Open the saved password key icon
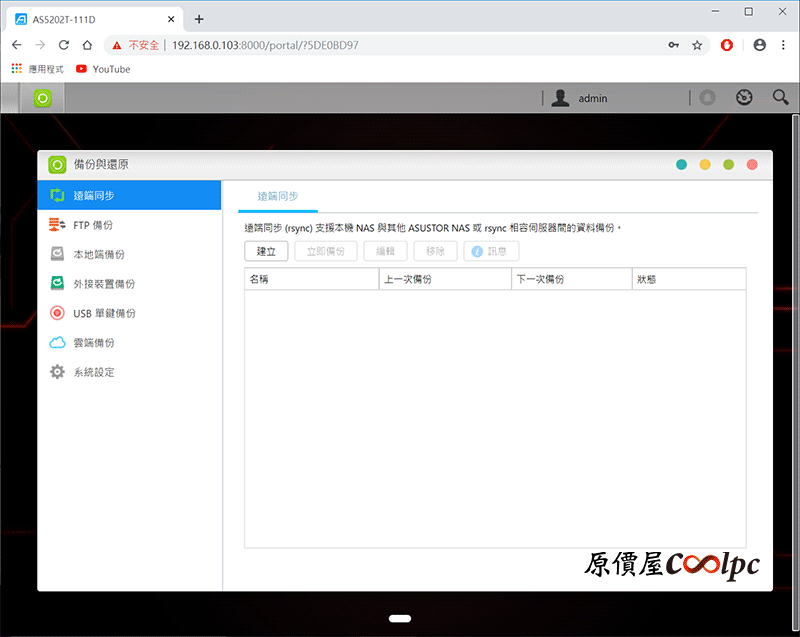Screen dimensions: 800x637 (x=673, y=45)
